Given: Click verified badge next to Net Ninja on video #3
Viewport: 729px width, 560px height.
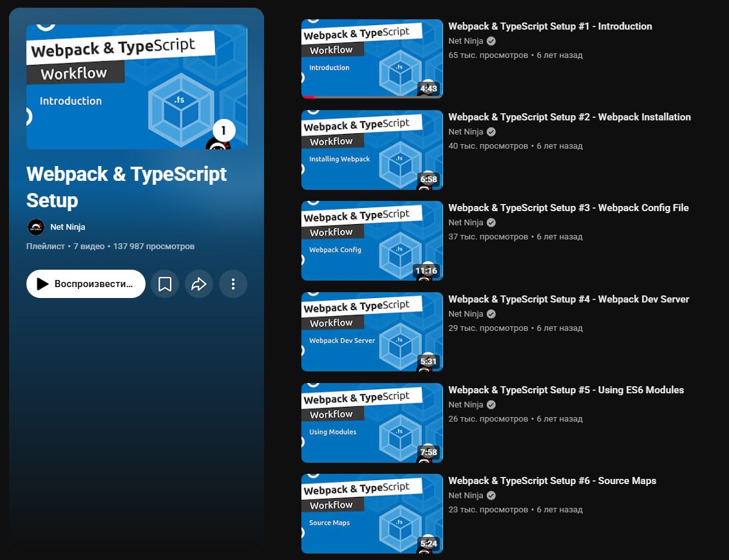Looking at the screenshot, I should (491, 223).
